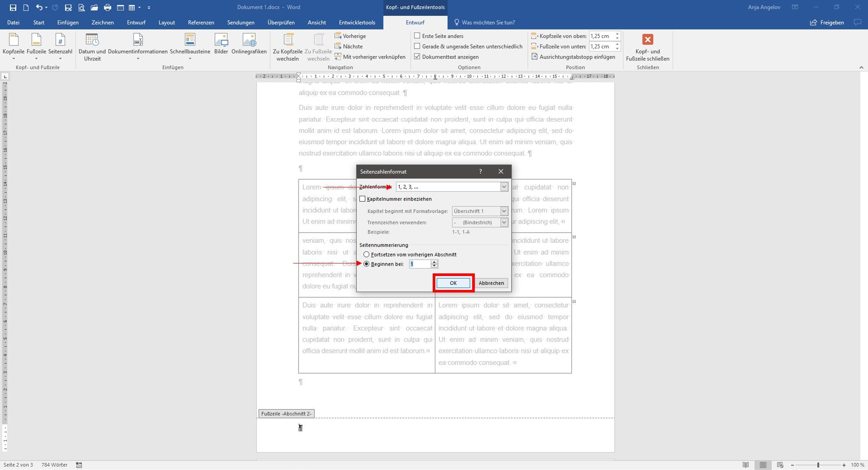Open Dokumentinformationen menu
The image size is (868, 470).
pyautogui.click(x=138, y=47)
